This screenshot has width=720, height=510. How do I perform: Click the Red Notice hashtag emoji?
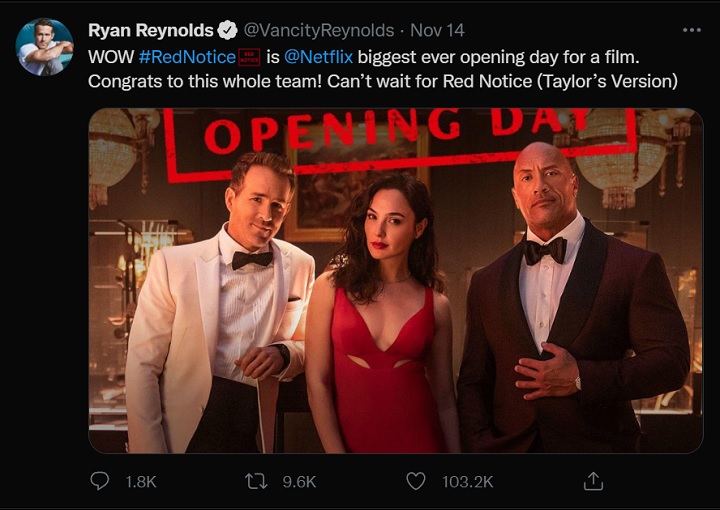(251, 57)
